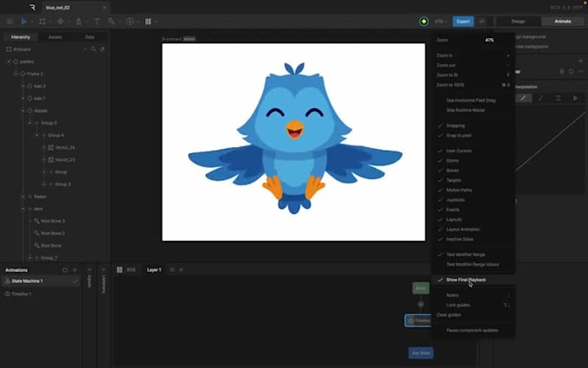Open the Inputs vertical panel

click(x=89, y=281)
